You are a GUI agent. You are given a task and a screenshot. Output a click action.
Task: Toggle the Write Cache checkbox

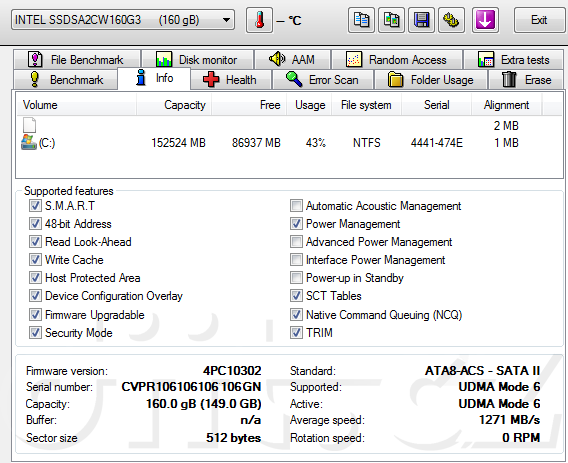[x=35, y=259]
